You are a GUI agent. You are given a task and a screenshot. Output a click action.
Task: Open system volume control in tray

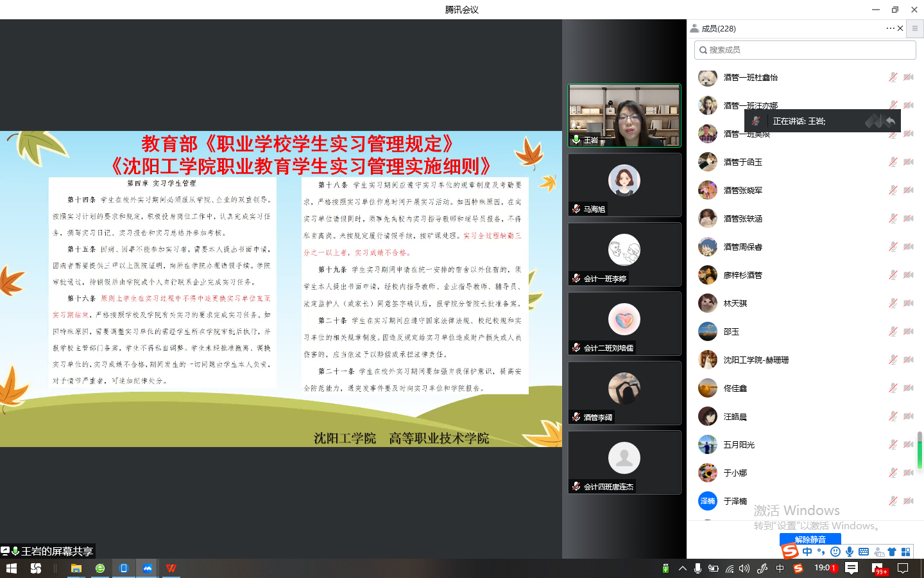744,568
